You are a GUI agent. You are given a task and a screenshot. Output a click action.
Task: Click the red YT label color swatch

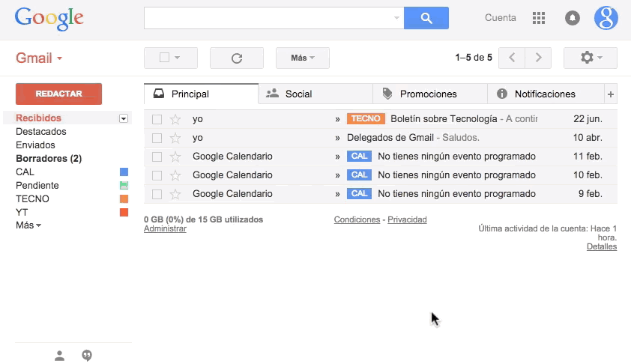point(124,213)
